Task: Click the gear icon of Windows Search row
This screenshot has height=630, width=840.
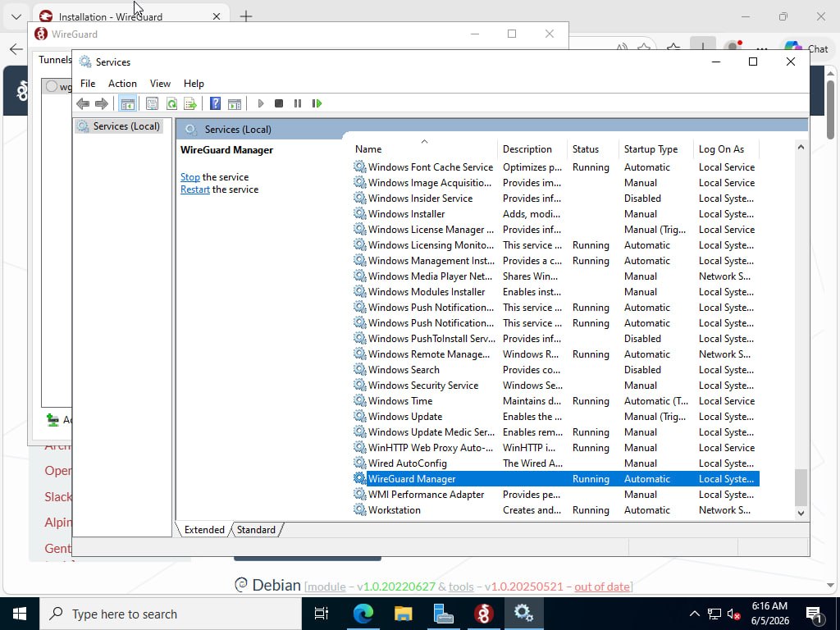Action: click(x=359, y=370)
